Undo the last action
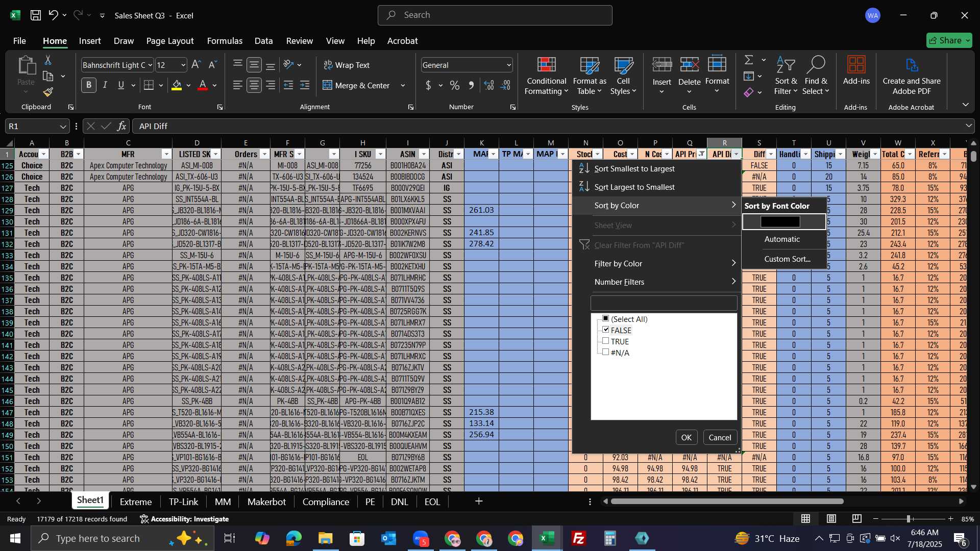The image size is (980, 551). click(x=53, y=15)
